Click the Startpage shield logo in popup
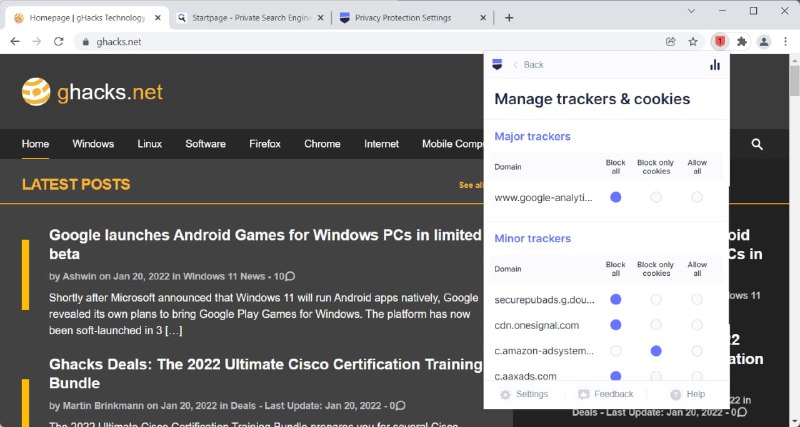 click(497, 64)
